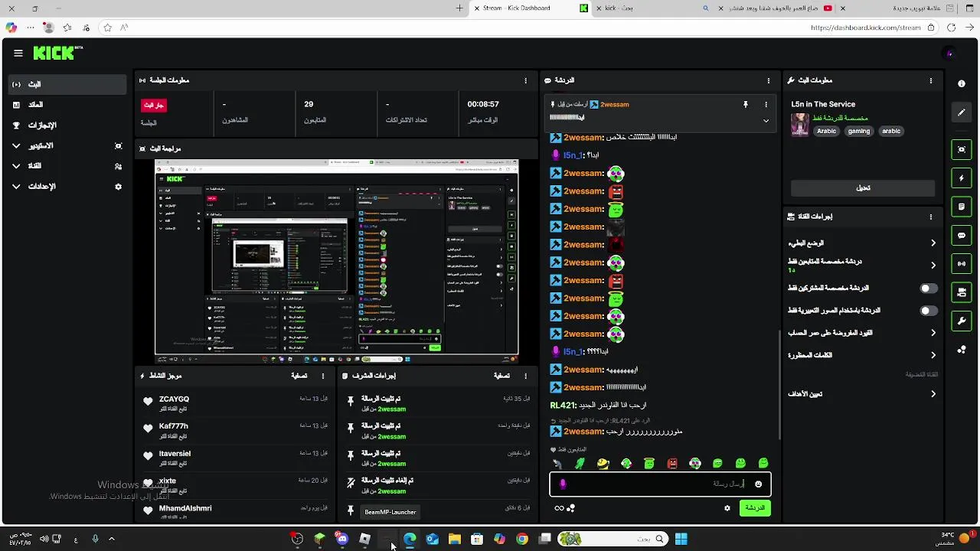This screenshot has height=551, width=980.
Task: Open the Windows Start button in the taskbar
Action: 681,539
